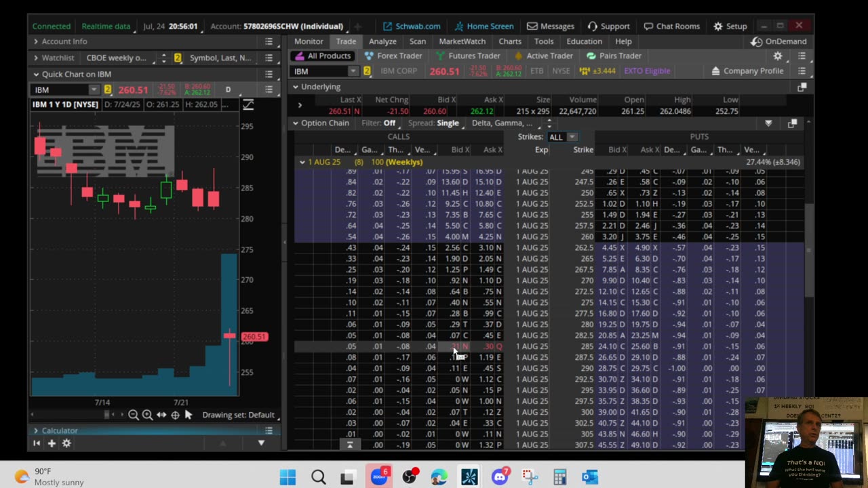Open list menu next to Company Profile
The width and height of the screenshot is (868, 488).
coord(802,71)
